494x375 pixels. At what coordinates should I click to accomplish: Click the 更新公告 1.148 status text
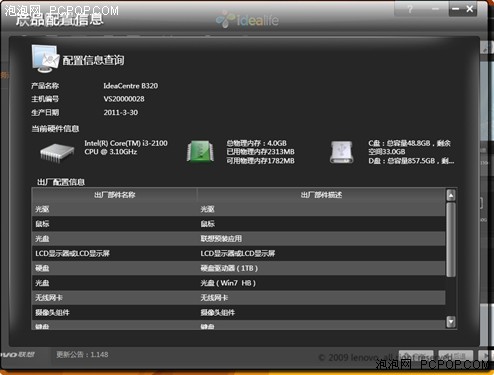coord(82,354)
